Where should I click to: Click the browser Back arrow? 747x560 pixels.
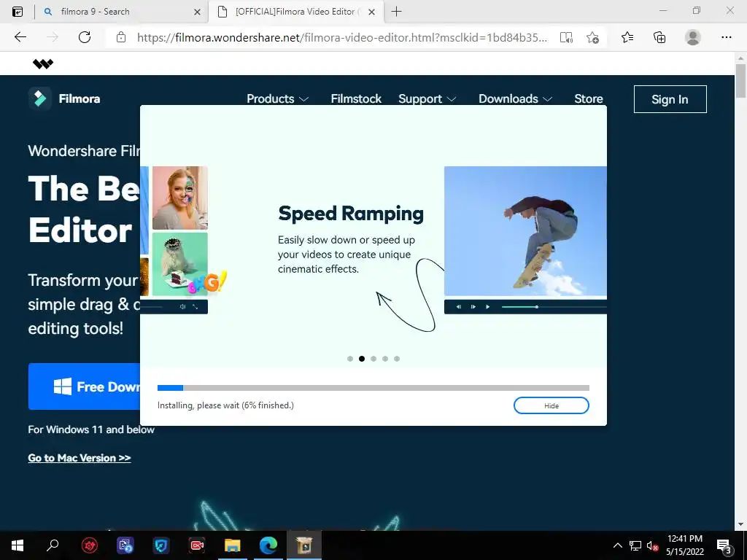point(20,37)
